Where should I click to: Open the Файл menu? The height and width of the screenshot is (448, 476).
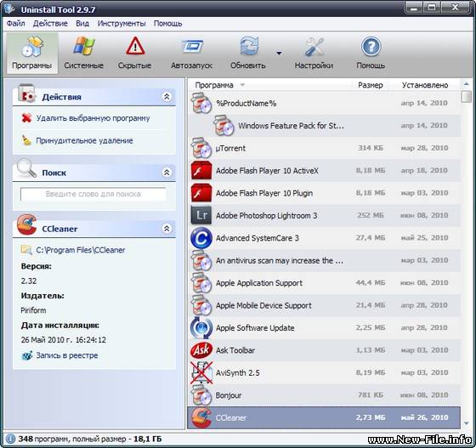click(16, 23)
